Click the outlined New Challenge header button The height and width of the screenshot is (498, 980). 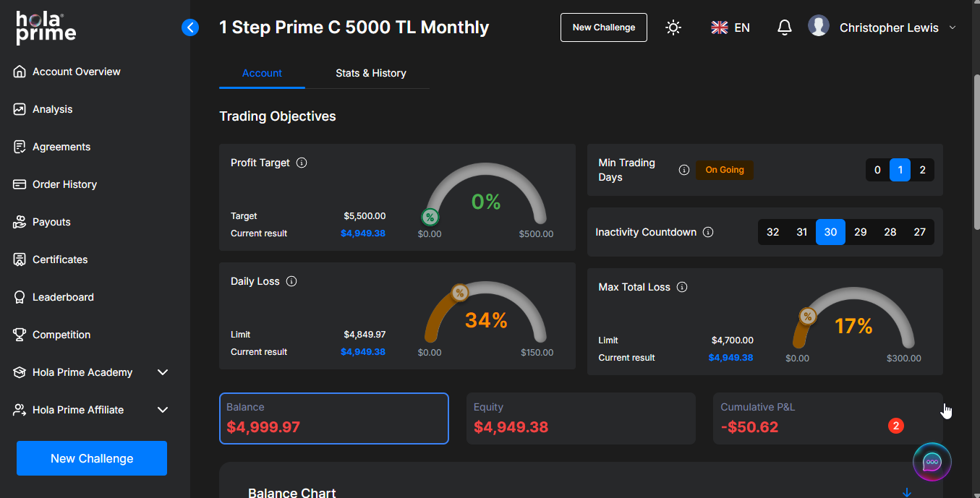pos(604,27)
